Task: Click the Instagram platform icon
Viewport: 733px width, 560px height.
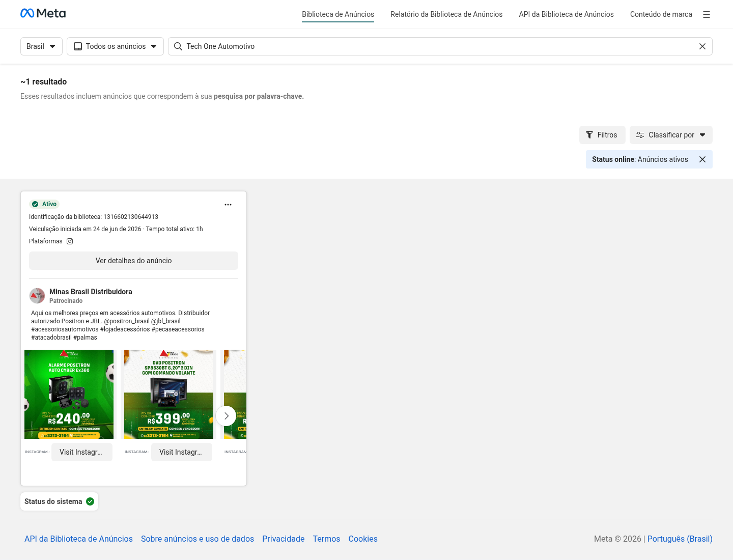Action: (70, 241)
